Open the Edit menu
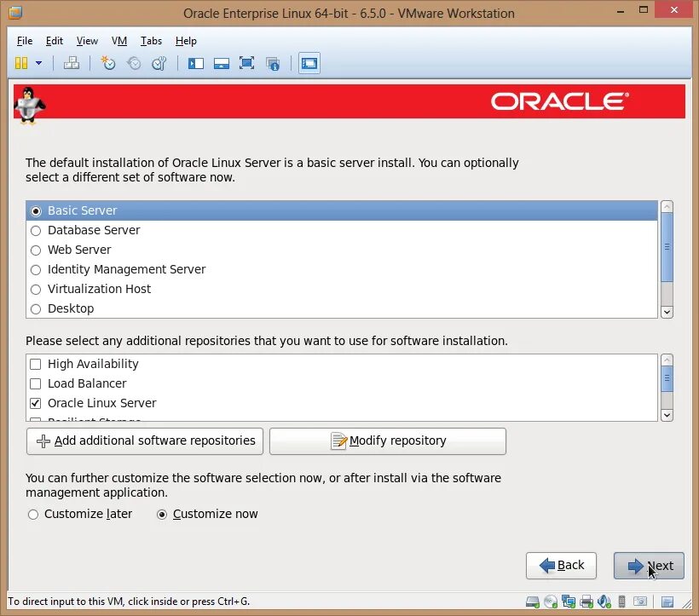The image size is (699, 616). (x=54, y=41)
